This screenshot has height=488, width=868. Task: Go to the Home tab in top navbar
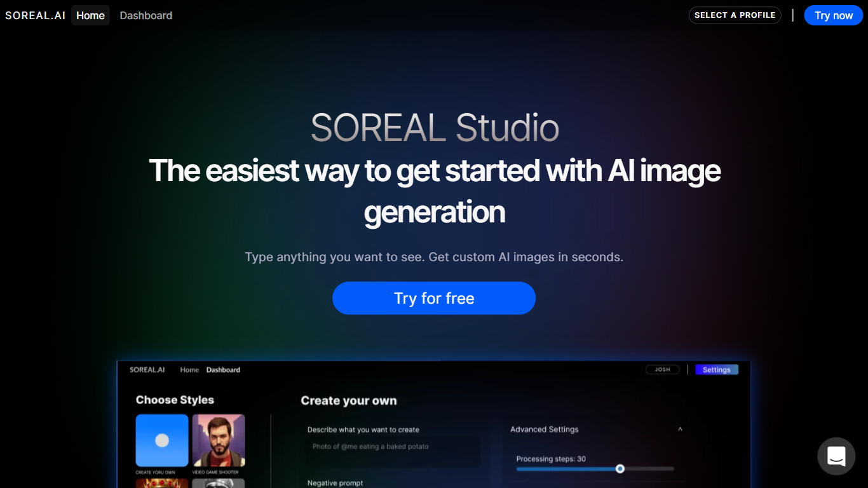point(90,15)
